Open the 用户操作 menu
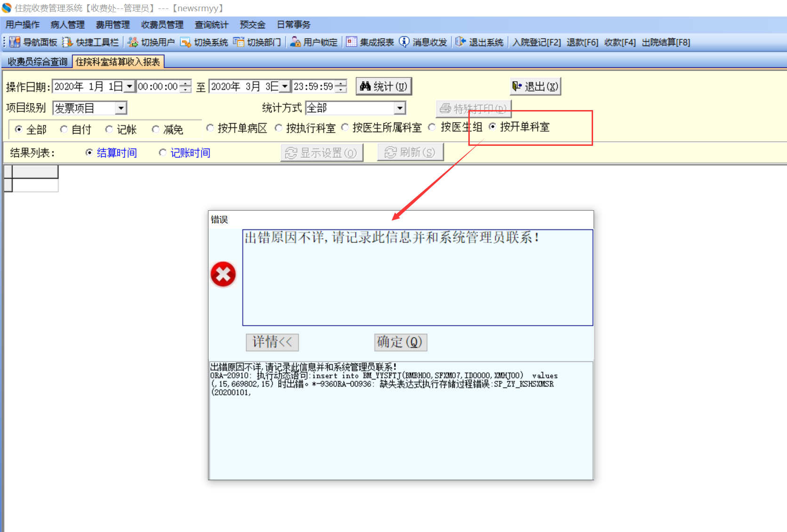Viewport: 787px width, 532px height. (x=23, y=25)
